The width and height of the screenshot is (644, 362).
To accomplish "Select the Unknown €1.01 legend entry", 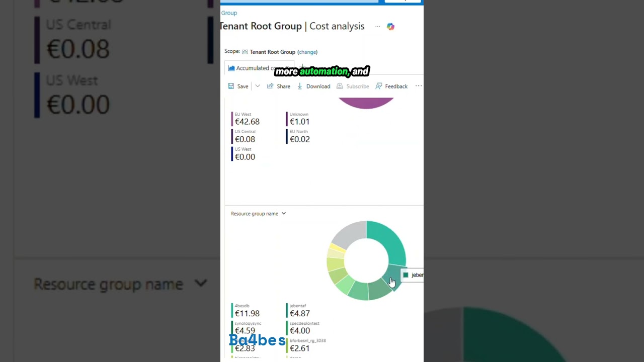I will tap(299, 119).
